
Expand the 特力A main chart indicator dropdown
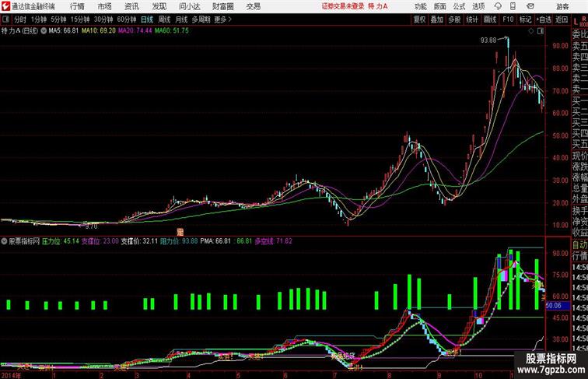44,31
